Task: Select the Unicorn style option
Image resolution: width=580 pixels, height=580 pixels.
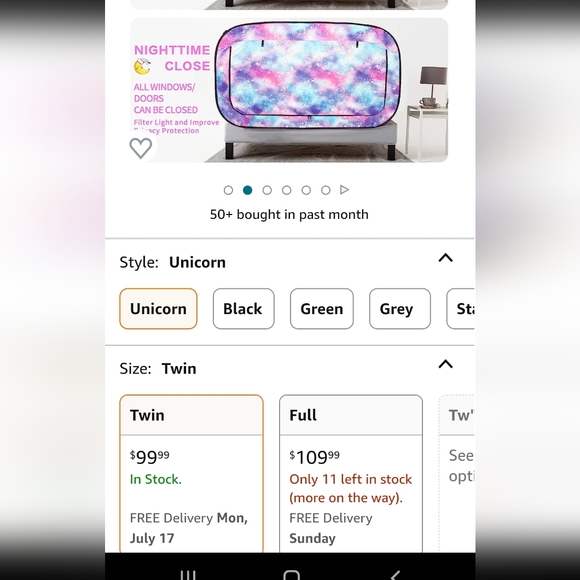Action: [x=158, y=309]
